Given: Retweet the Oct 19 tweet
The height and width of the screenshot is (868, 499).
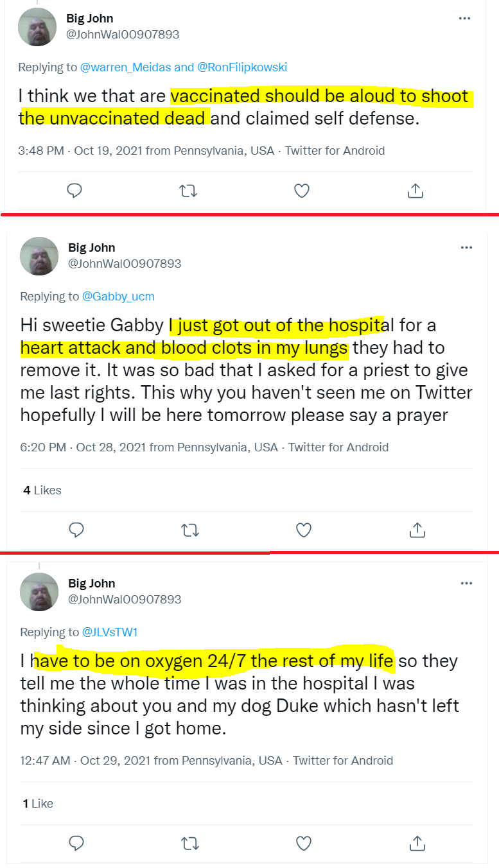Looking at the screenshot, I should [x=188, y=190].
